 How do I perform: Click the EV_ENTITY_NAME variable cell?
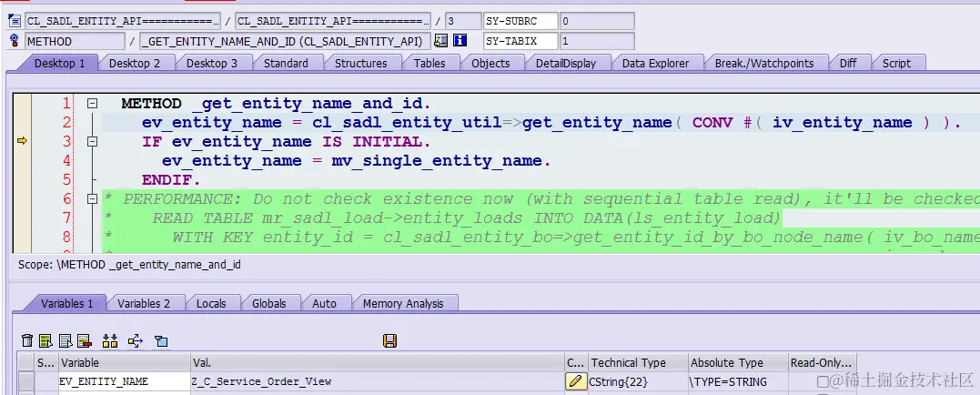pyautogui.click(x=125, y=381)
